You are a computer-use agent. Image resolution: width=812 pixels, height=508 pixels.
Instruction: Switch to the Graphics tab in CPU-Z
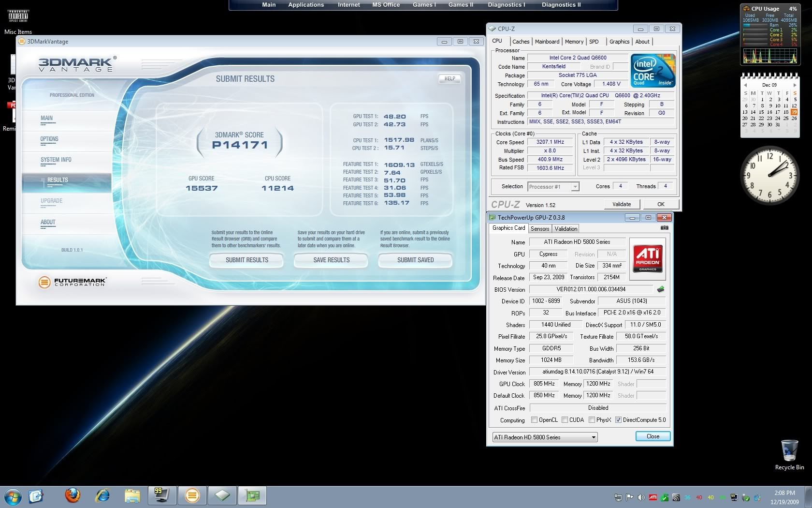click(619, 42)
